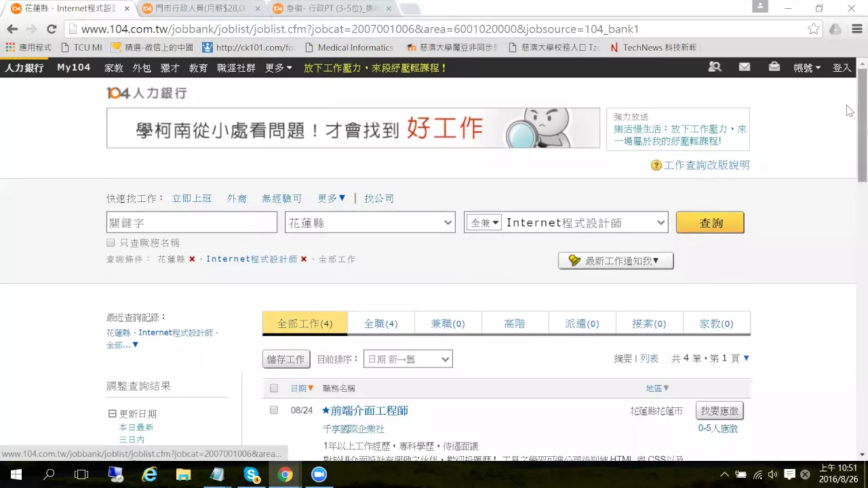Open the Action Center notifications icon
Screen dimensions: 868x488
pyautogui.click(x=790, y=474)
